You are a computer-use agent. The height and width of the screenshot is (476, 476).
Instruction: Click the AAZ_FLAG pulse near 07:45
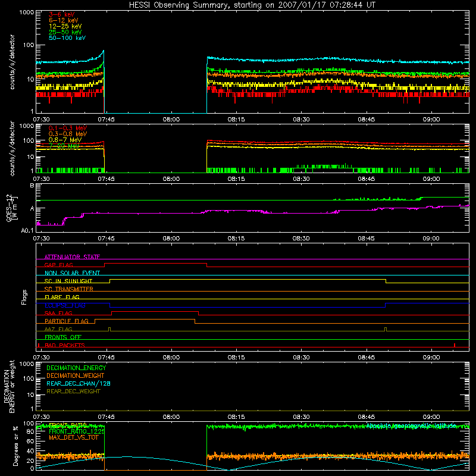pyautogui.click(x=109, y=330)
